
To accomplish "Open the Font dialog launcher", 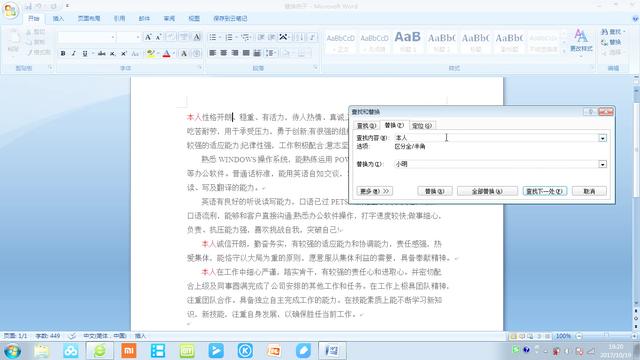I will point(200,68).
